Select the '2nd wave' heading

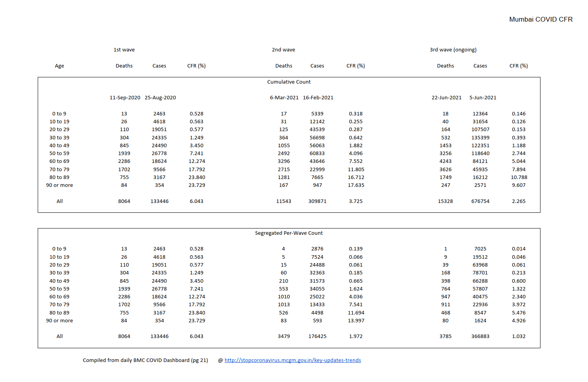[284, 50]
